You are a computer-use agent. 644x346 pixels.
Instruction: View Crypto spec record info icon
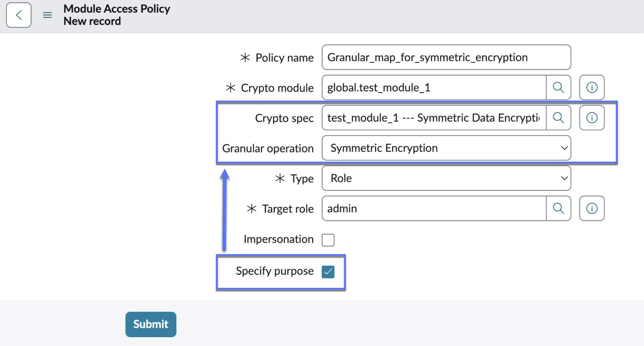click(x=592, y=118)
